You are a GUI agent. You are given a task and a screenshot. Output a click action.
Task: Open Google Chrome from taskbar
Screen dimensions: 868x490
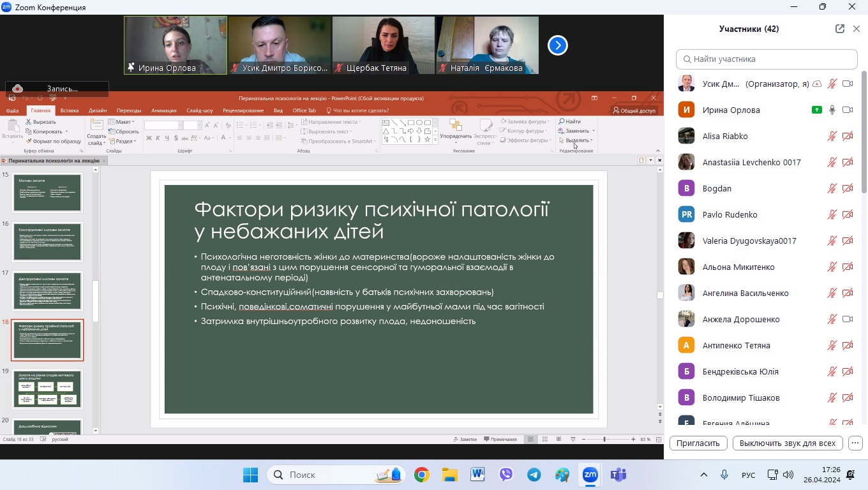pyautogui.click(x=421, y=475)
